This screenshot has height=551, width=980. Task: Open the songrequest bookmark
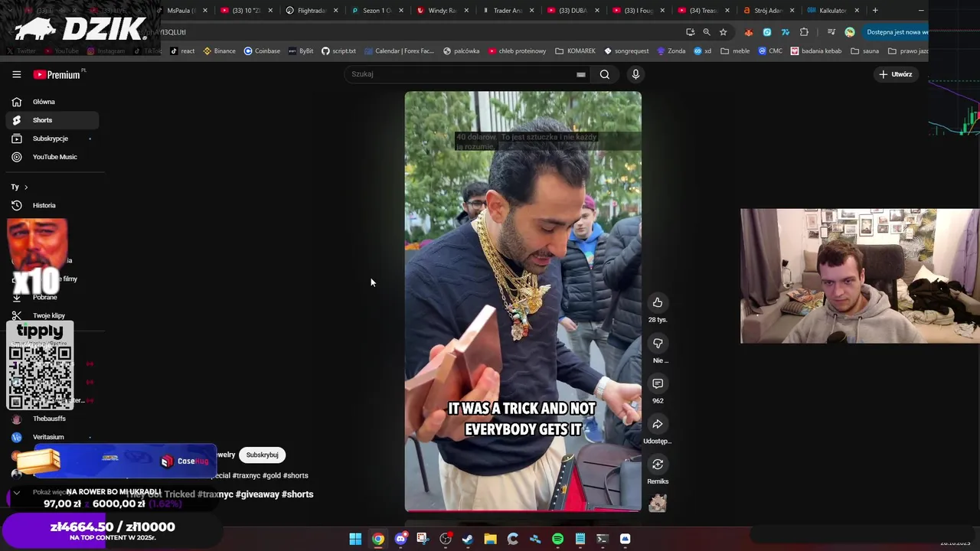(x=626, y=51)
